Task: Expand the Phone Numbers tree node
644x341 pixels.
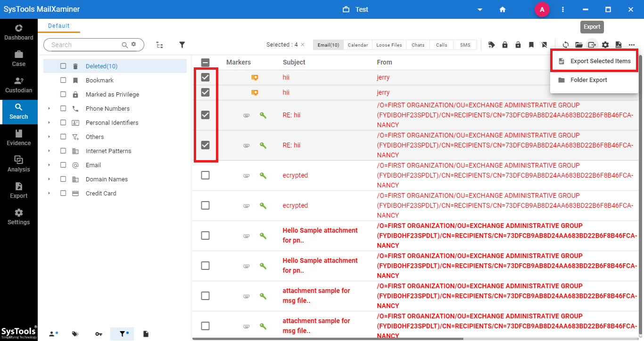Action: [49, 108]
